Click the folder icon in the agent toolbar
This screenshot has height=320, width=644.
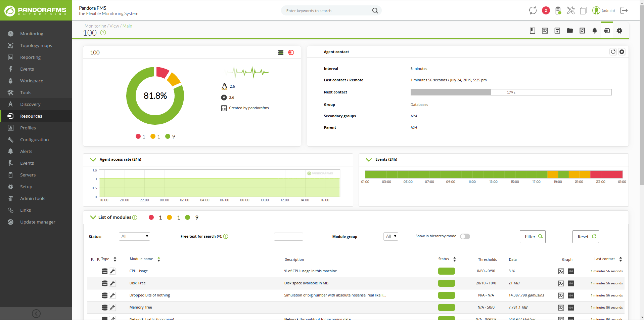point(570,31)
